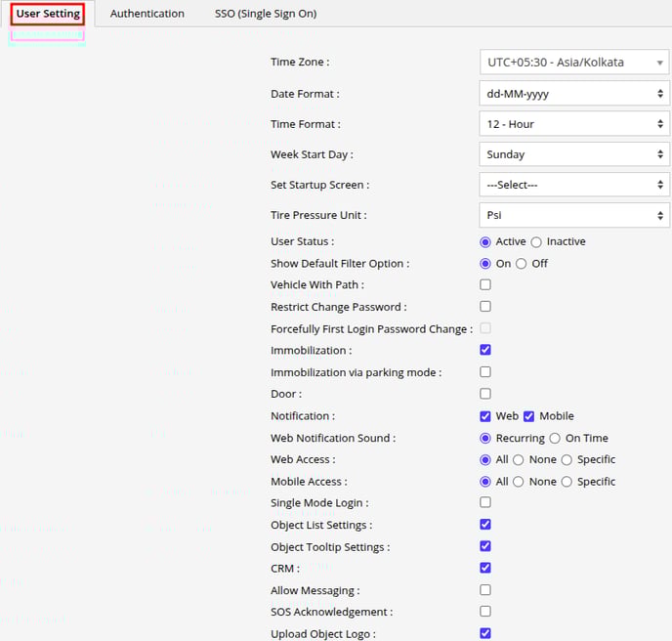
Task: Open the Time Zone dropdown
Action: 573,63
